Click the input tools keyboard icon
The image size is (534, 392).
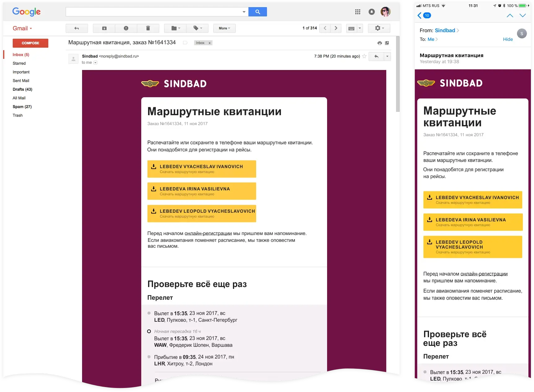click(352, 28)
